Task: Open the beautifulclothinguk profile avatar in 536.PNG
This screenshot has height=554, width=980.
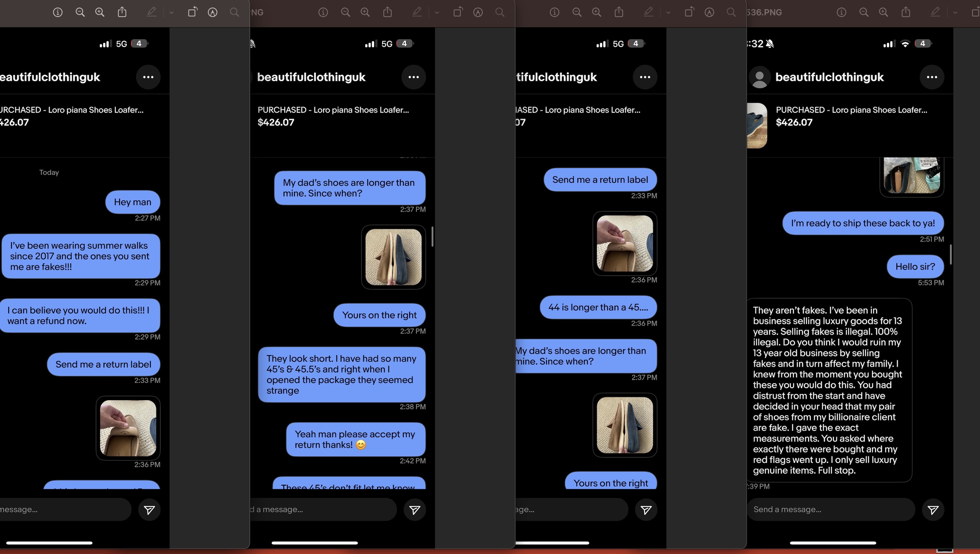Action: 760,77
